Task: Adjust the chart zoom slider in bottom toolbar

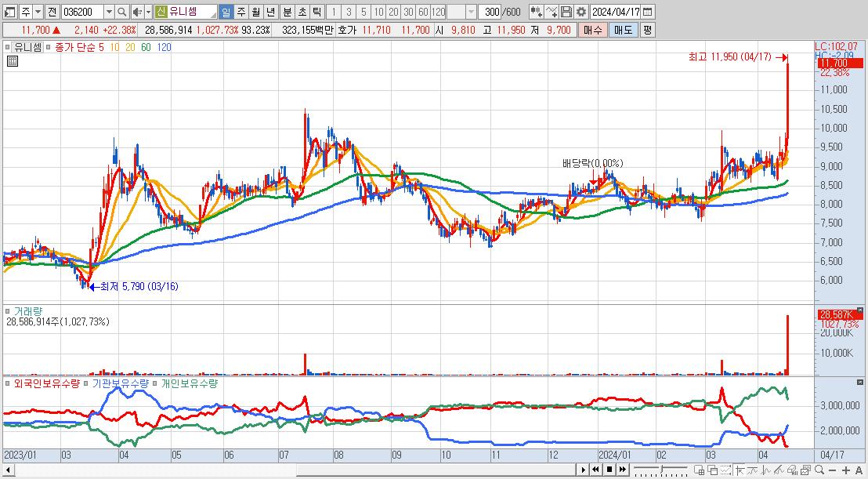Action: click(661, 470)
